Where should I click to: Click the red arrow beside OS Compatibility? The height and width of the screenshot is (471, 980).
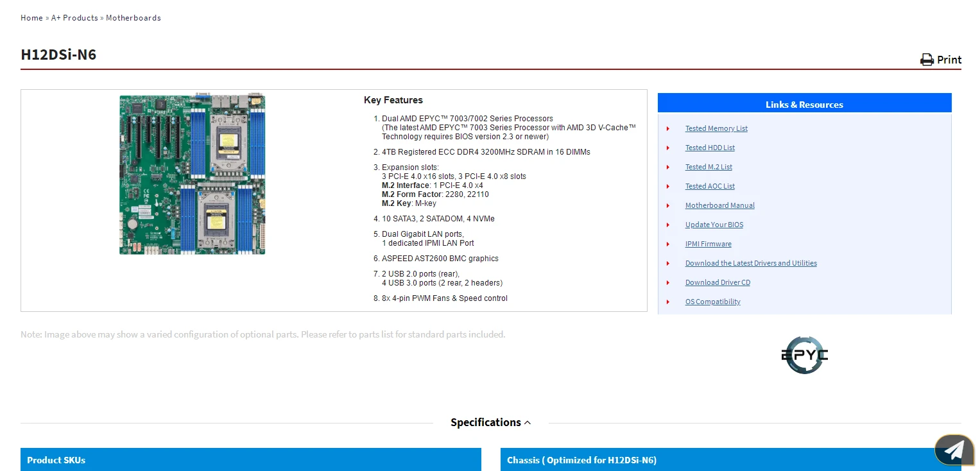(x=668, y=302)
